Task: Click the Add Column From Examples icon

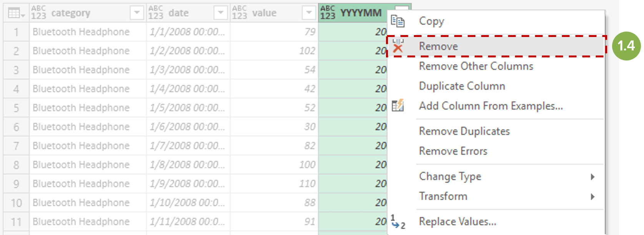Action: [x=398, y=106]
